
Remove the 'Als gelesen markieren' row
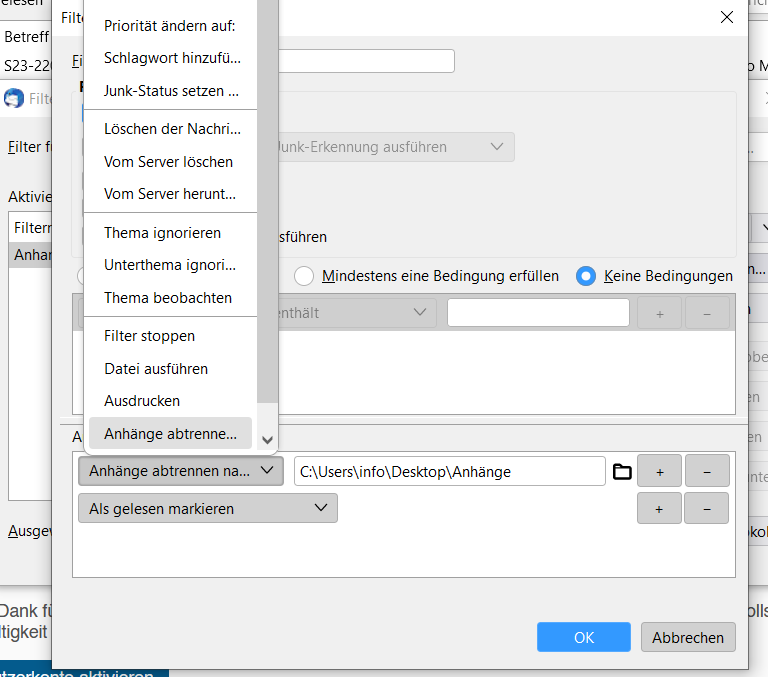pos(706,509)
